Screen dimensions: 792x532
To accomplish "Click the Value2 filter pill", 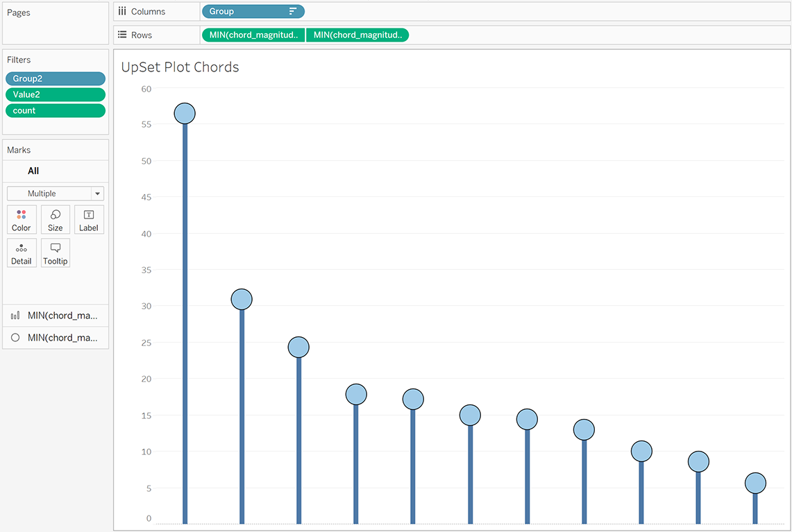I will pos(56,94).
